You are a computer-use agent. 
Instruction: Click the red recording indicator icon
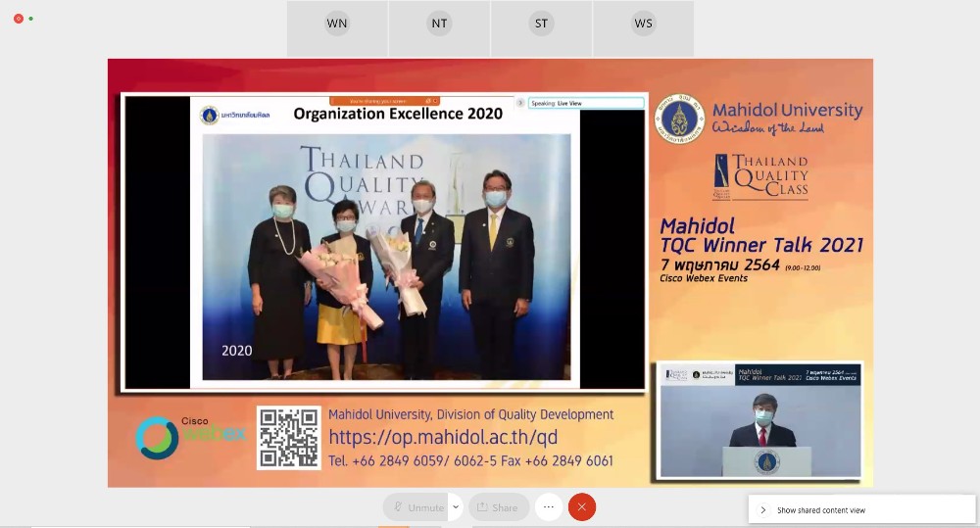coord(19,19)
